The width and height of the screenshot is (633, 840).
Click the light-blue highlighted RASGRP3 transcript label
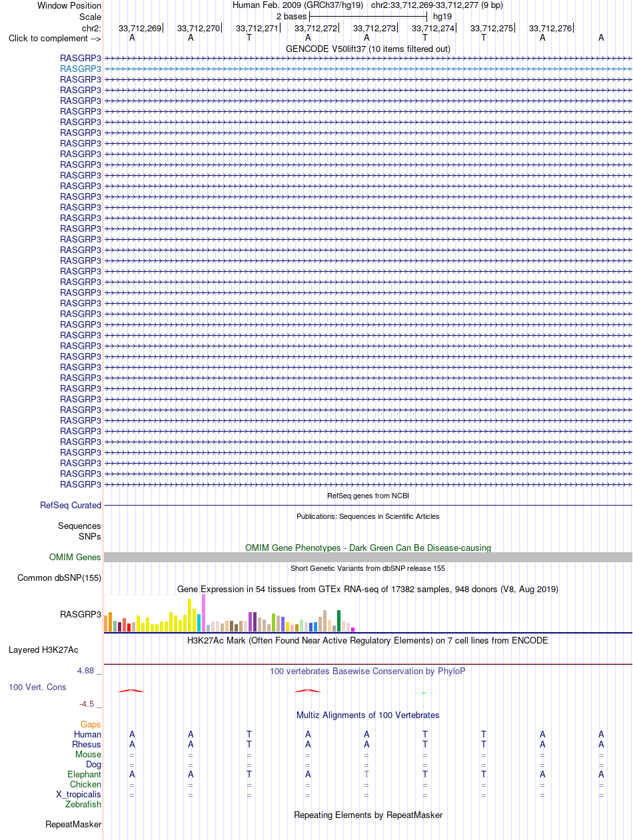point(81,69)
